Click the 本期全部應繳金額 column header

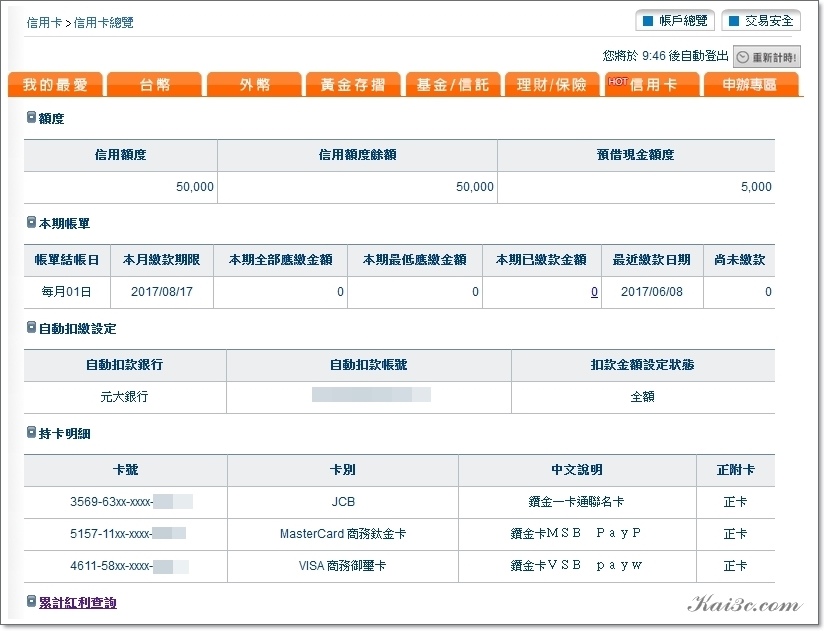tap(280, 260)
